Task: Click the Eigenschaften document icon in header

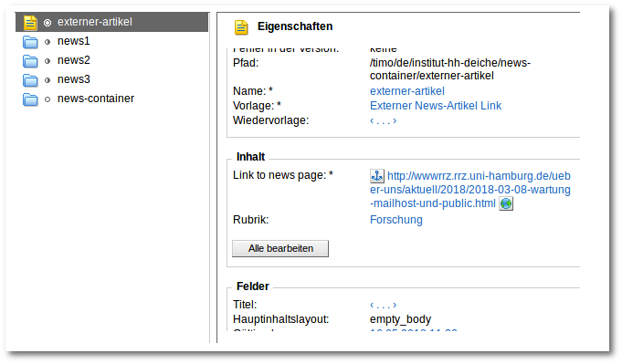Action: tap(241, 27)
